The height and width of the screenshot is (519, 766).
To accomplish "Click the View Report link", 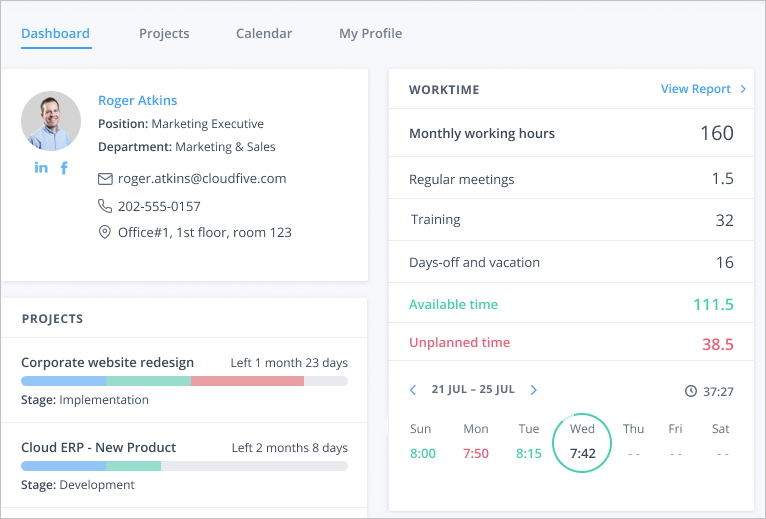I will pyautogui.click(x=695, y=89).
